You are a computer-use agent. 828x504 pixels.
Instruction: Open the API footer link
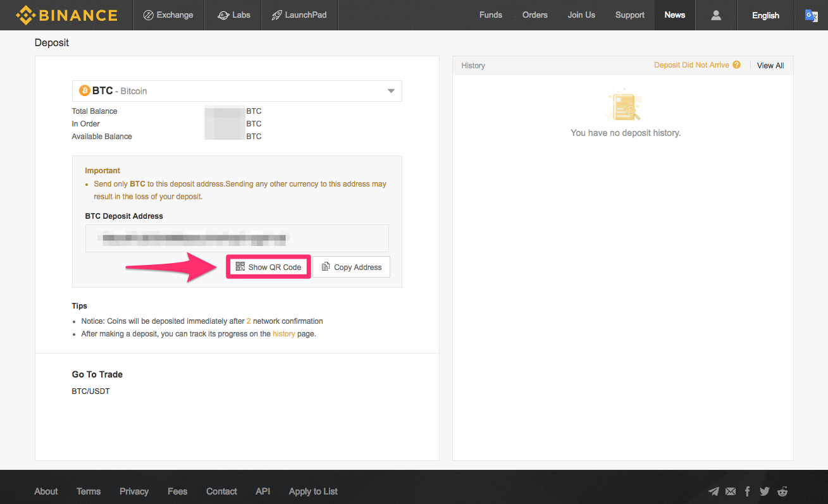coord(263,491)
